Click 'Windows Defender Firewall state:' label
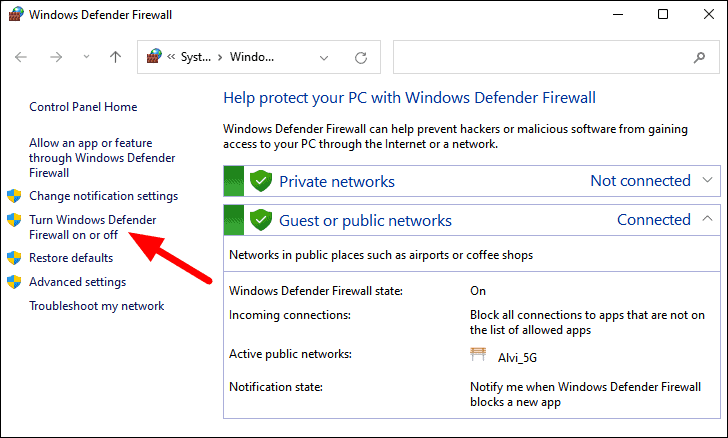Viewport: 728px width, 438px height. point(316,291)
